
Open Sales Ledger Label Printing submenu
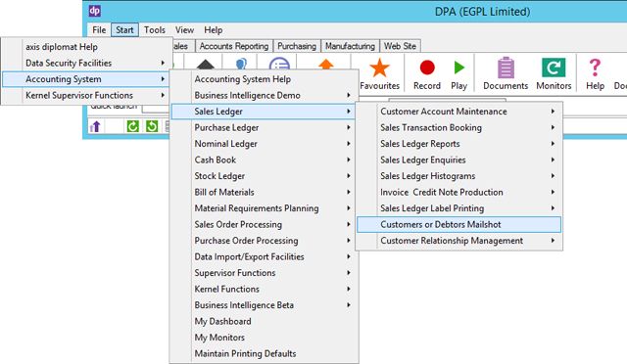(459, 208)
